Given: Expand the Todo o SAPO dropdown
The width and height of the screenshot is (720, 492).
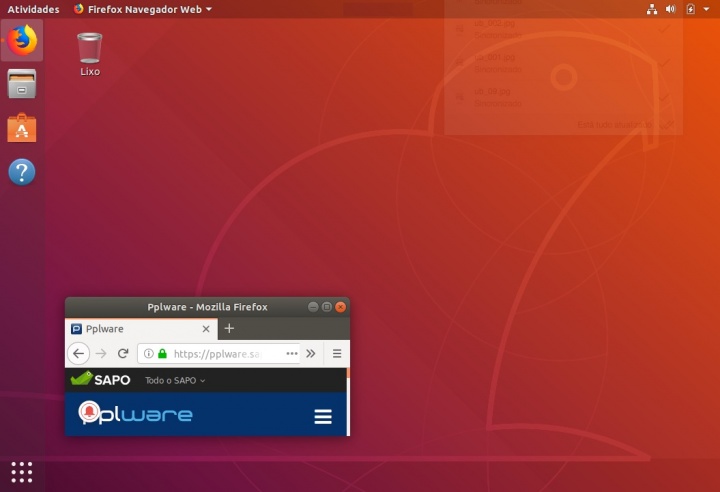Looking at the screenshot, I should coord(174,380).
